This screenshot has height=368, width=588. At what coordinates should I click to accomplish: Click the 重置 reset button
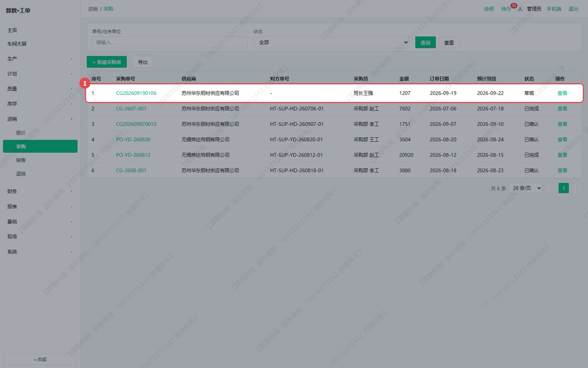pyautogui.click(x=449, y=42)
